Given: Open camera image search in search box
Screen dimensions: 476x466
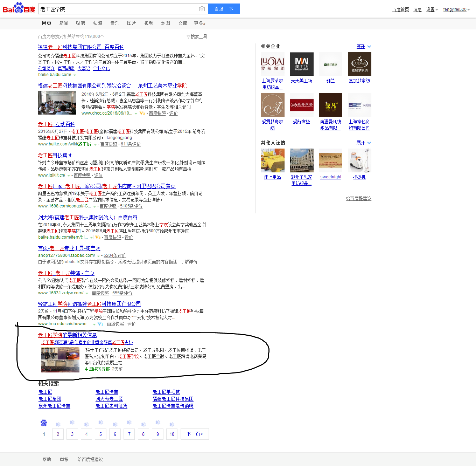Looking at the screenshot, I should click(202, 9).
